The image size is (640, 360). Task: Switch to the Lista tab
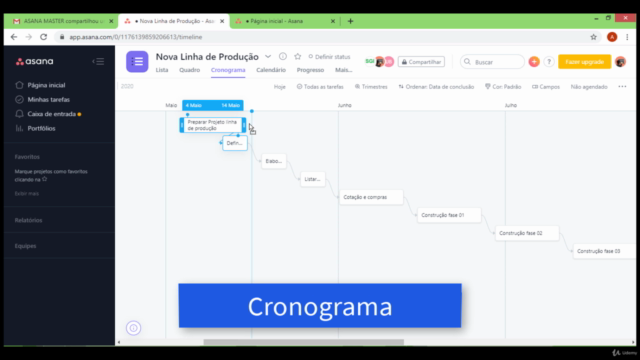[162, 70]
